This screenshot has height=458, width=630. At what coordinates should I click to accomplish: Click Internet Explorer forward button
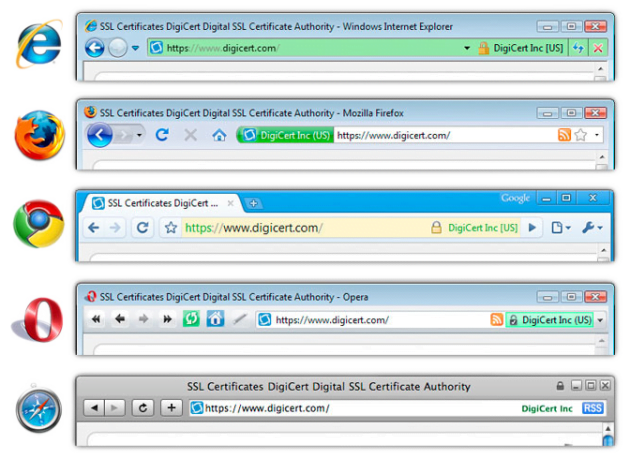point(118,48)
